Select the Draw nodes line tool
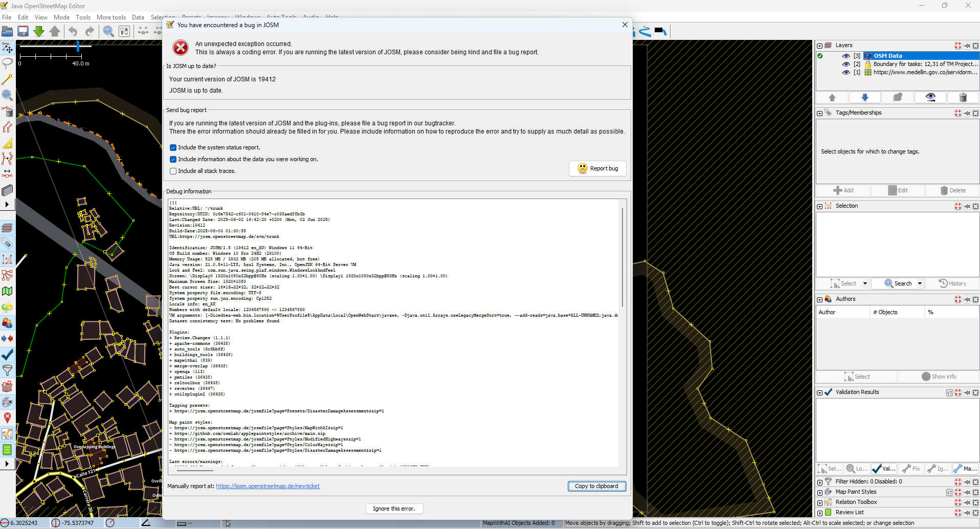Viewport: 980px width, 529px height. coord(7,80)
